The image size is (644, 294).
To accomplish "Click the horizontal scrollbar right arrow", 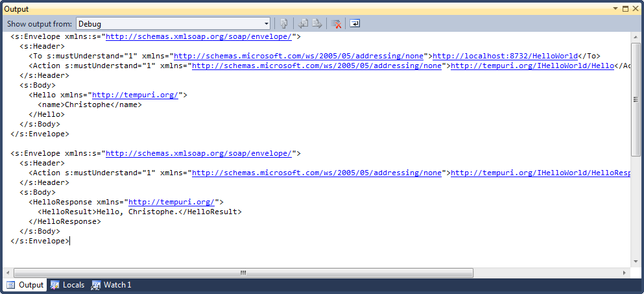I will pos(625,273).
